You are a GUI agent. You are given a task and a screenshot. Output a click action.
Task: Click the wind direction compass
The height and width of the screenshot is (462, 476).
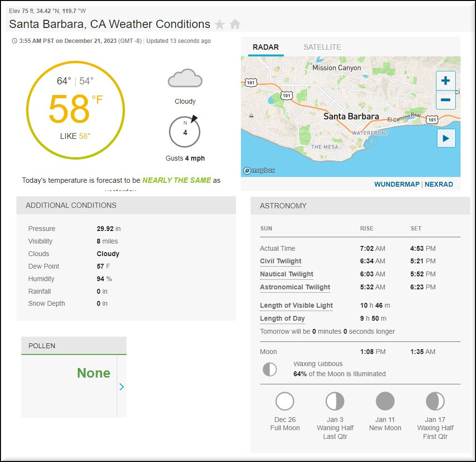point(185,131)
